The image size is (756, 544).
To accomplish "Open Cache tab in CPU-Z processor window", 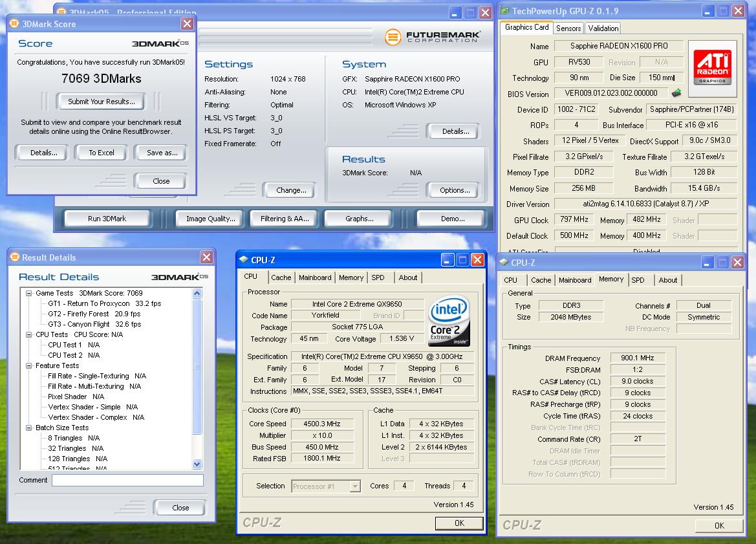I will point(281,277).
